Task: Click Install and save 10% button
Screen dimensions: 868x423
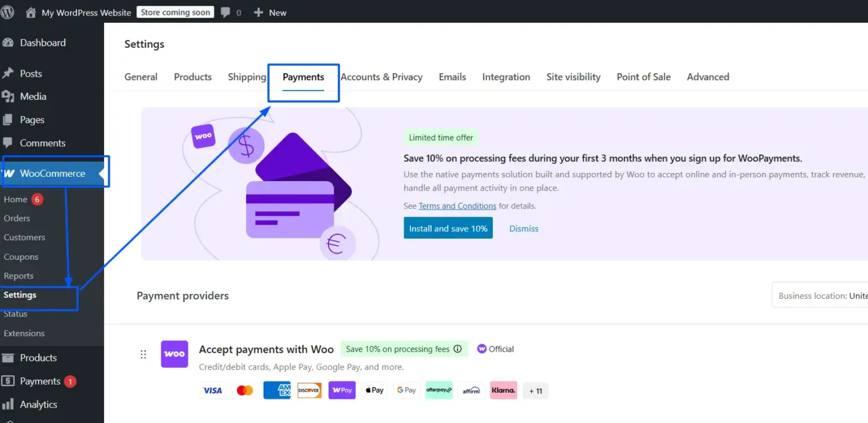Action: tap(448, 228)
